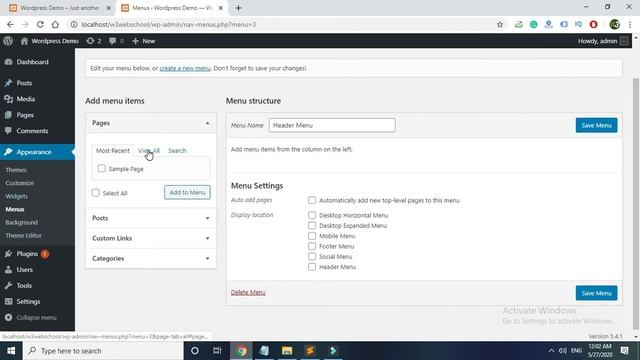The image size is (640, 360).
Task: Check Social Menu display location
Action: (312, 256)
